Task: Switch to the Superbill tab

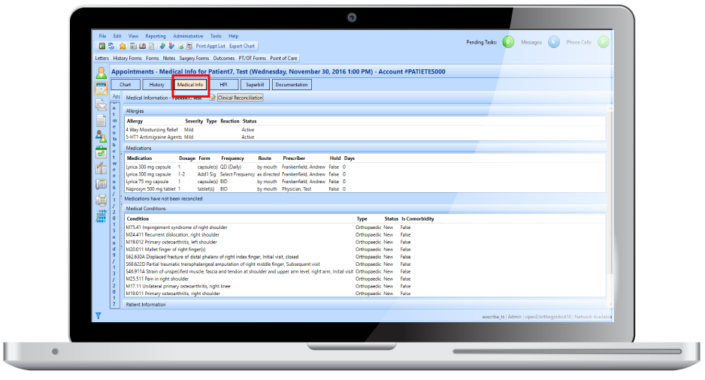Action: (x=255, y=85)
